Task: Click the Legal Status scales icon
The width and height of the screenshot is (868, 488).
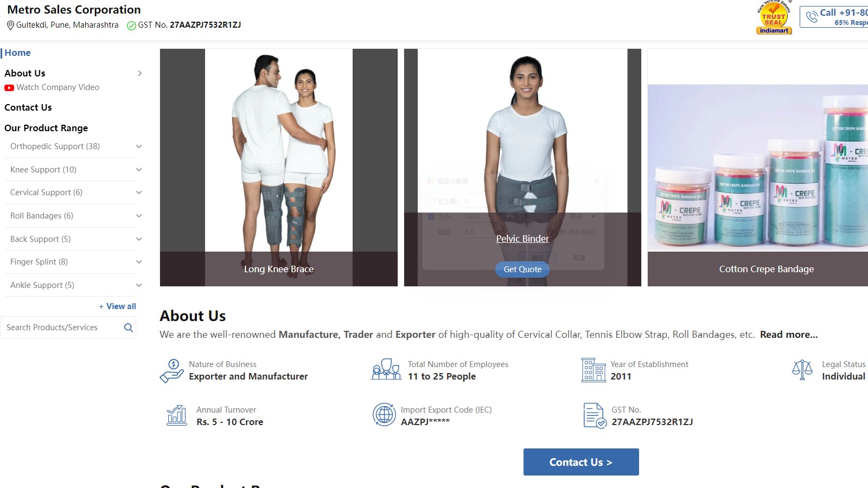Action: [802, 370]
